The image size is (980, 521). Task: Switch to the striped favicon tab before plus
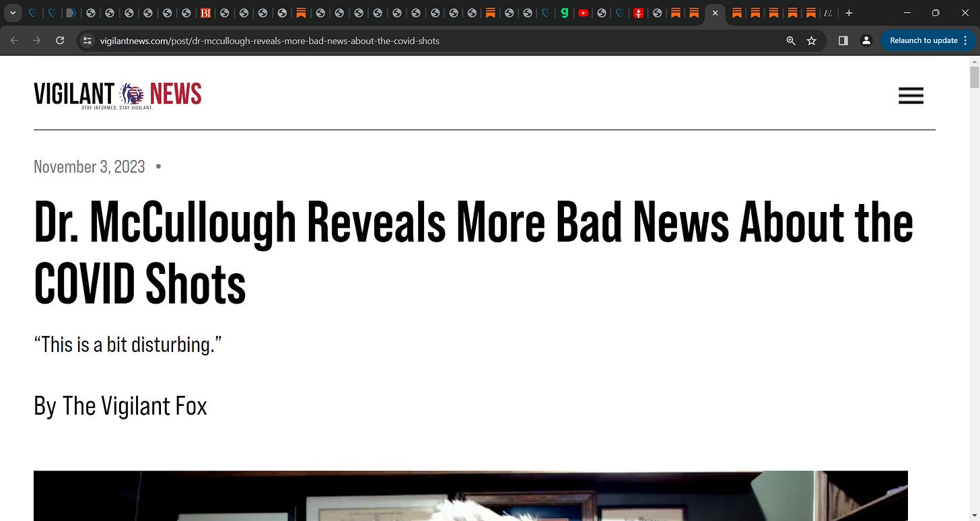point(829,13)
